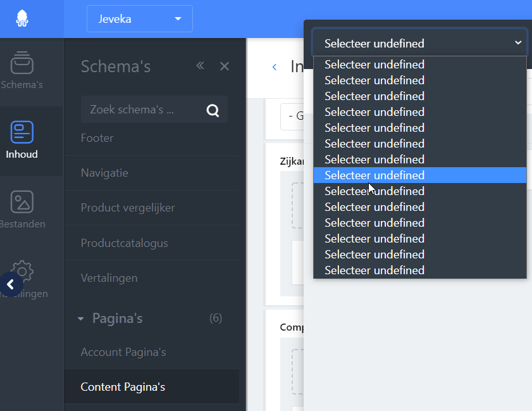
Task: Close the Selecteer undefined combo box
Action: click(419, 43)
